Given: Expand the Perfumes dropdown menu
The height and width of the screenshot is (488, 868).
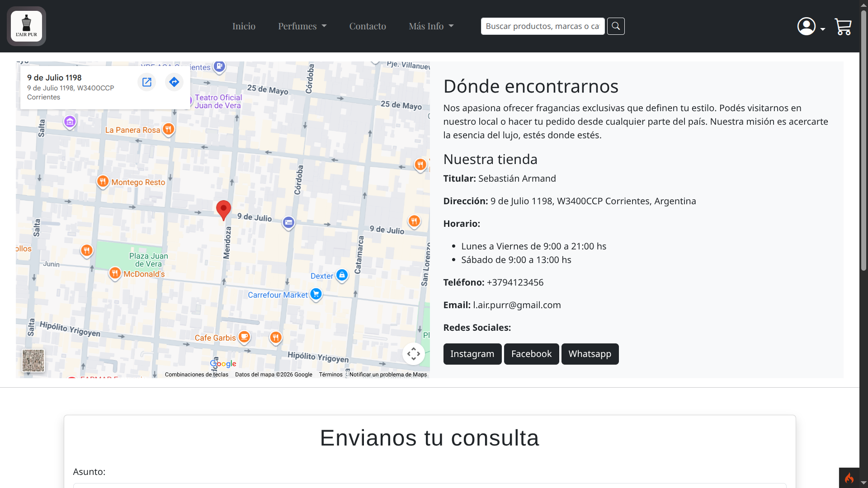Looking at the screenshot, I should [302, 26].
